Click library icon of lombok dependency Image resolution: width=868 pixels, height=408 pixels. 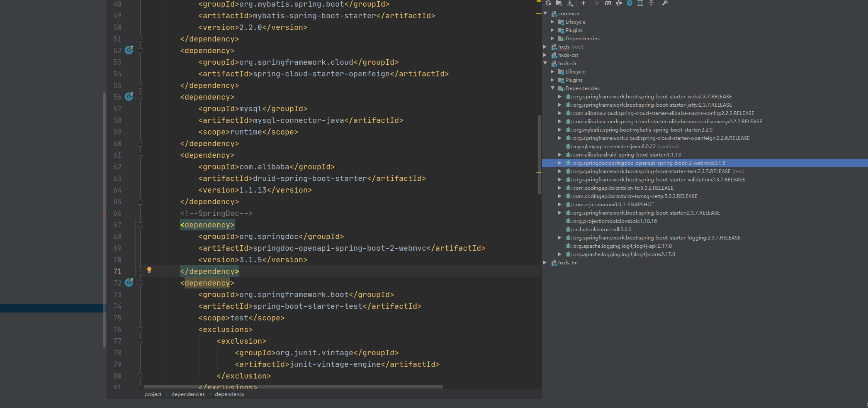pos(569,221)
